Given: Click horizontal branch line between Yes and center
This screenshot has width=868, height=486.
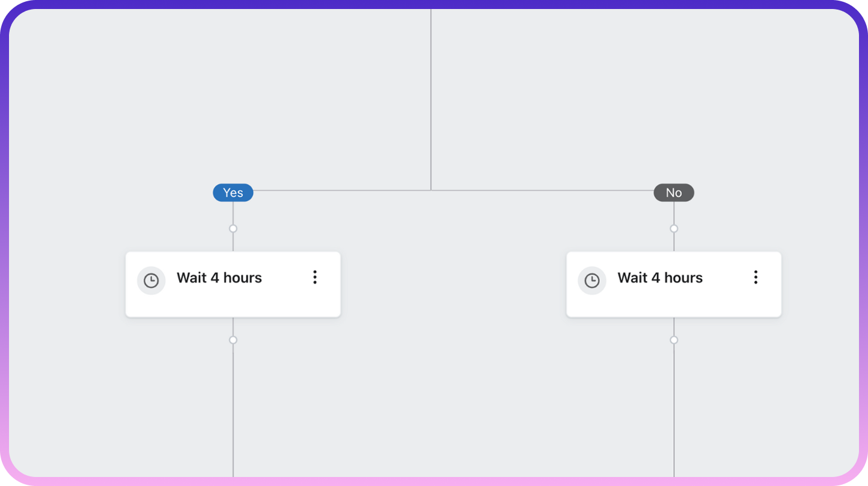Looking at the screenshot, I should (x=341, y=190).
